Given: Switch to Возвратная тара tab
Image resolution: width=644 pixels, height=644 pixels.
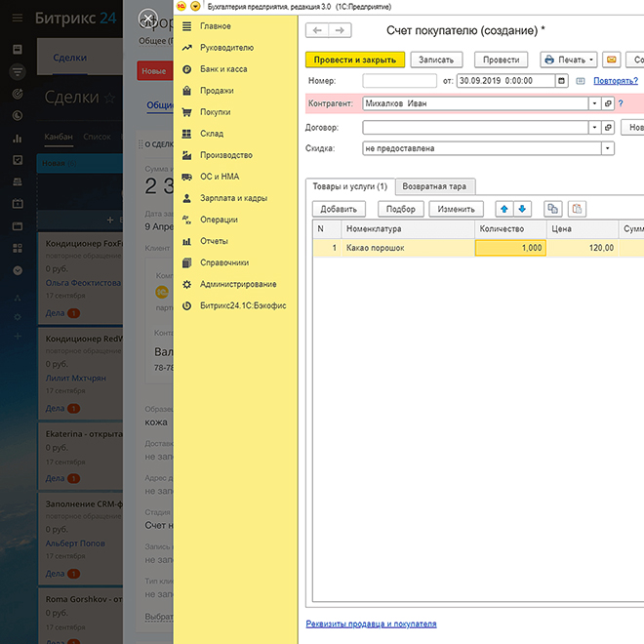Looking at the screenshot, I should click(x=434, y=186).
